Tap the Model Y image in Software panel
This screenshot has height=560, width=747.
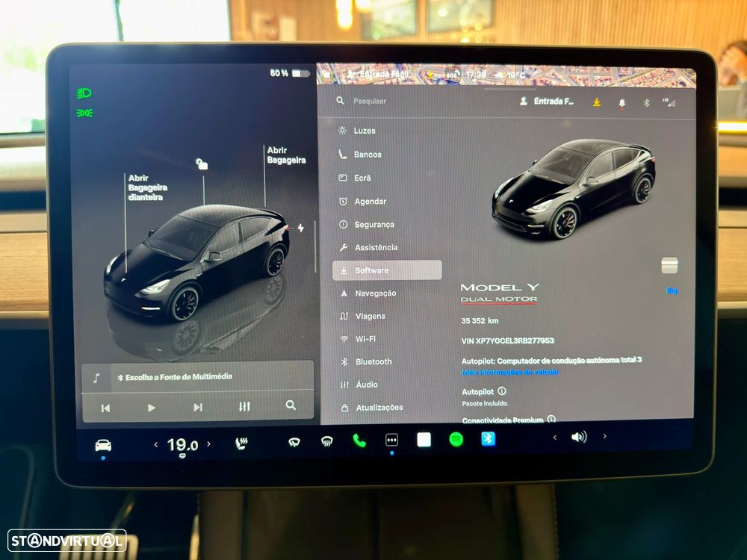click(574, 189)
